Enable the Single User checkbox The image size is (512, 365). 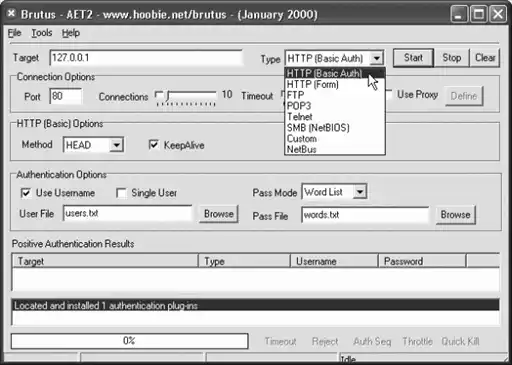[121, 193]
